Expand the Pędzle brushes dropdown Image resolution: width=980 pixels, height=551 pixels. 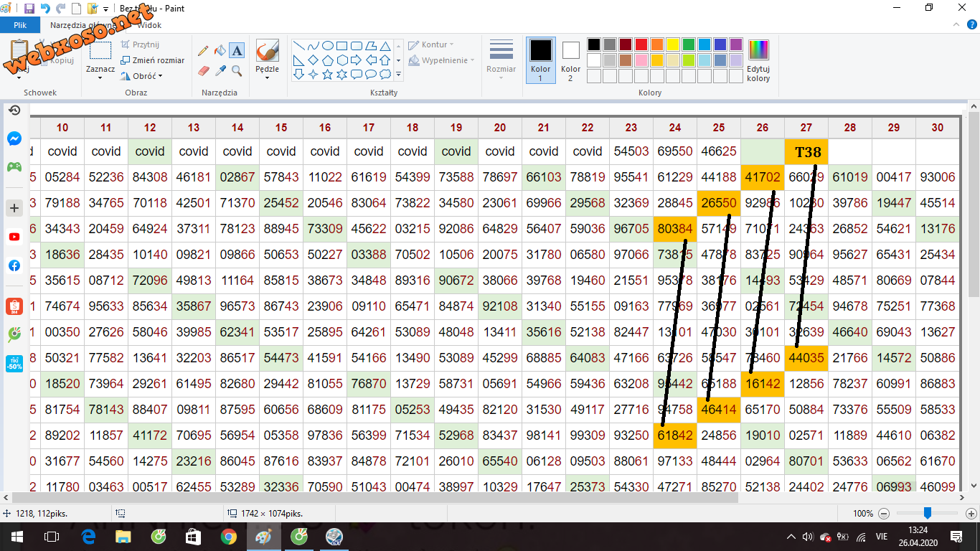tap(267, 77)
